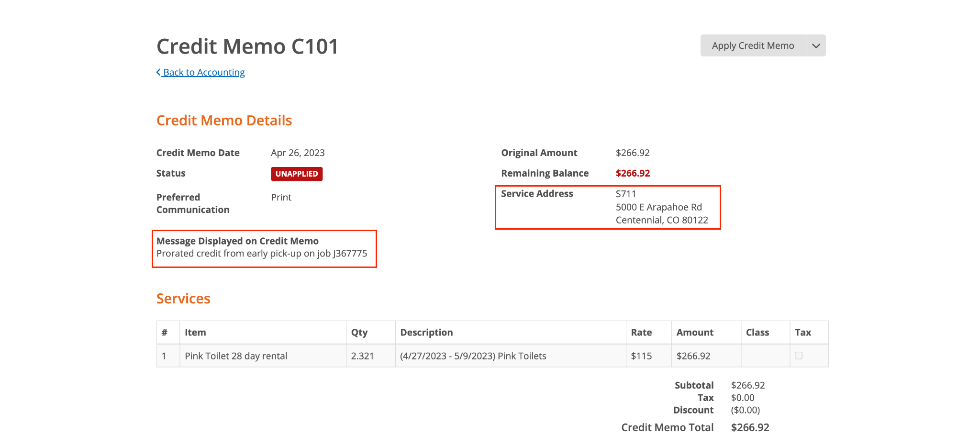The image size is (980, 446).
Task: Click the Credit Memo Total amount
Action: click(x=750, y=427)
